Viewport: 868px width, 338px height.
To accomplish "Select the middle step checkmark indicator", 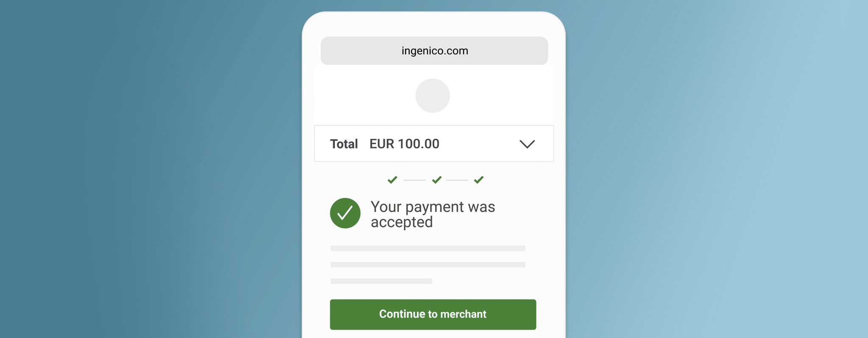I will point(436,180).
